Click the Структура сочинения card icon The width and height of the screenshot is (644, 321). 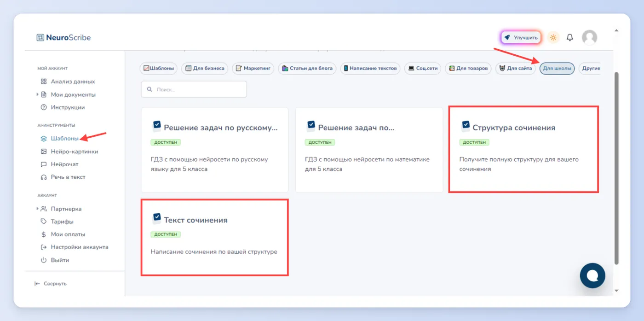(465, 126)
